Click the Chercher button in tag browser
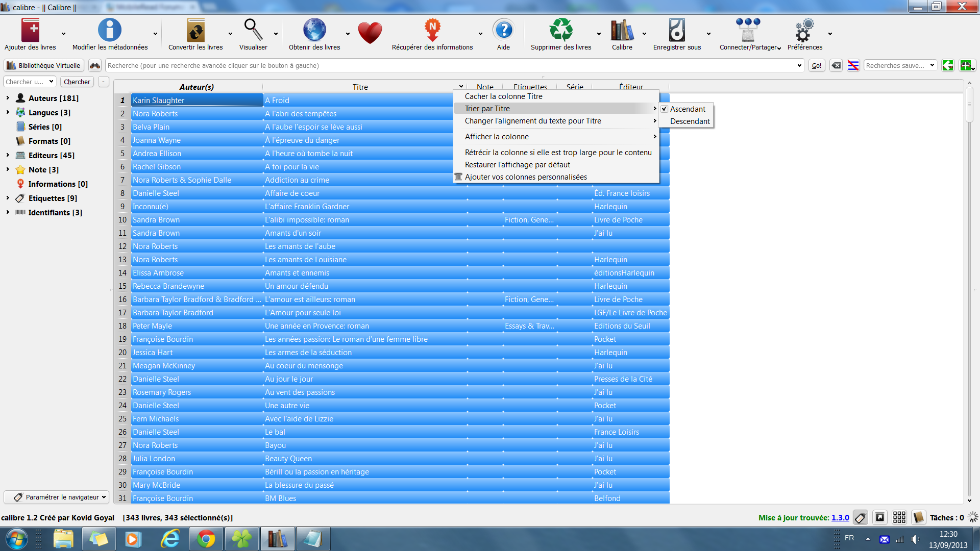Viewport: 980px width, 551px height. [77, 82]
